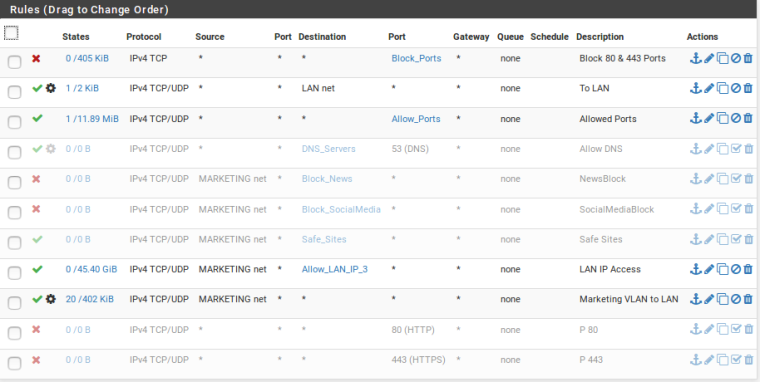Open advanced gear icon on To LAN rule

51,88
